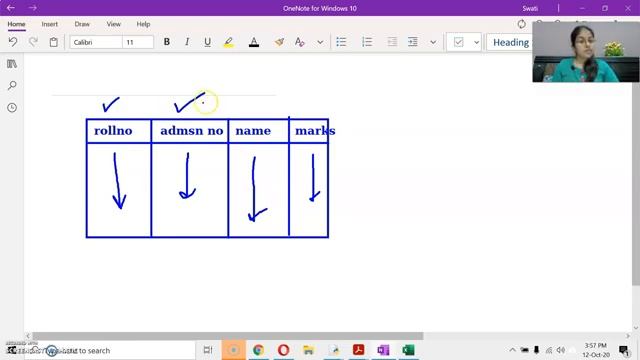This screenshot has width=640, height=360.
Task: Open the Home tab
Action: click(16, 24)
